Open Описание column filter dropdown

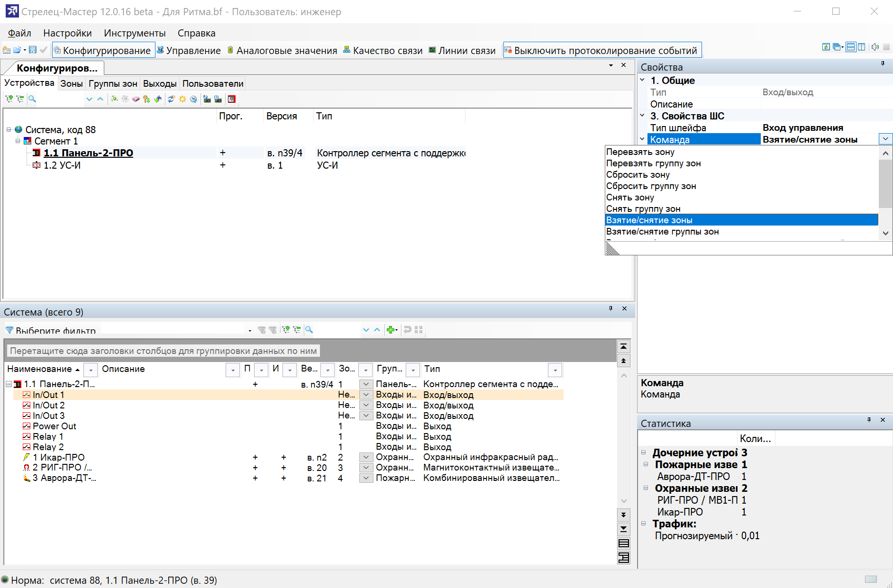pyautogui.click(x=233, y=370)
